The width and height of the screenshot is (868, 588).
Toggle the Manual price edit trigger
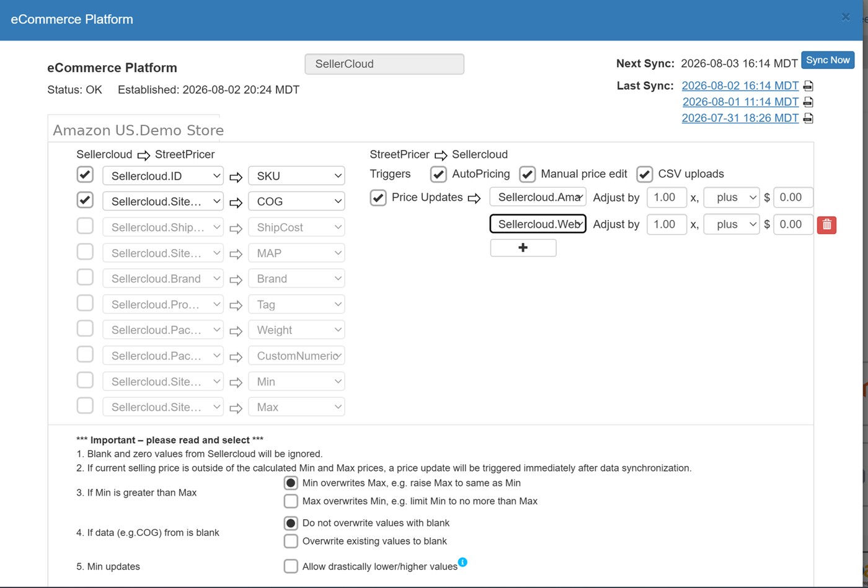coord(527,174)
